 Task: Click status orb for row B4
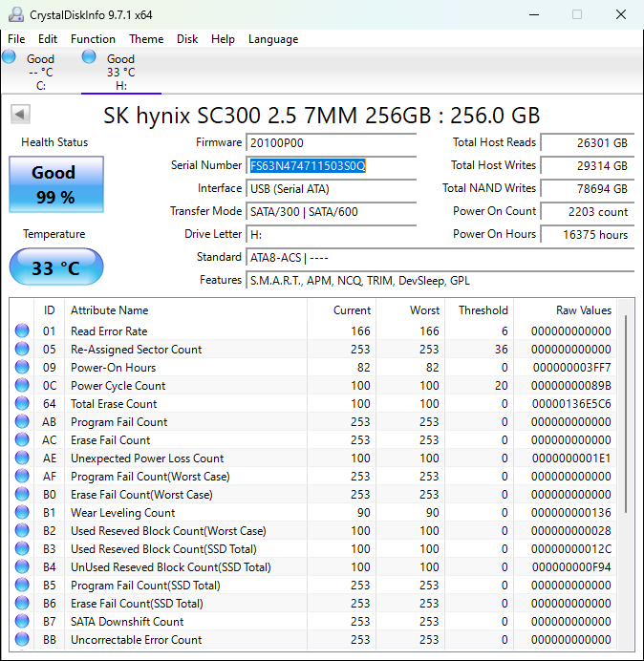(22, 566)
